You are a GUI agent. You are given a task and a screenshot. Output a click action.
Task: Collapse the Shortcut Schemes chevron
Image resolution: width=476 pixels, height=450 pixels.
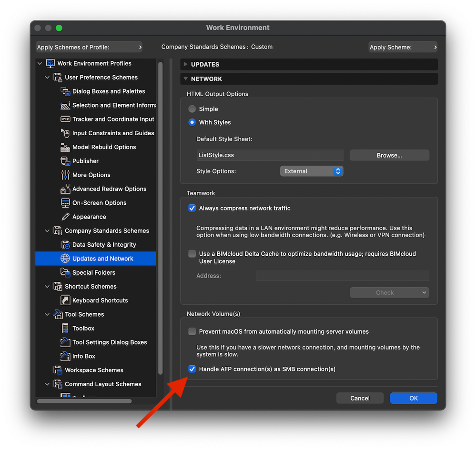pos(47,287)
